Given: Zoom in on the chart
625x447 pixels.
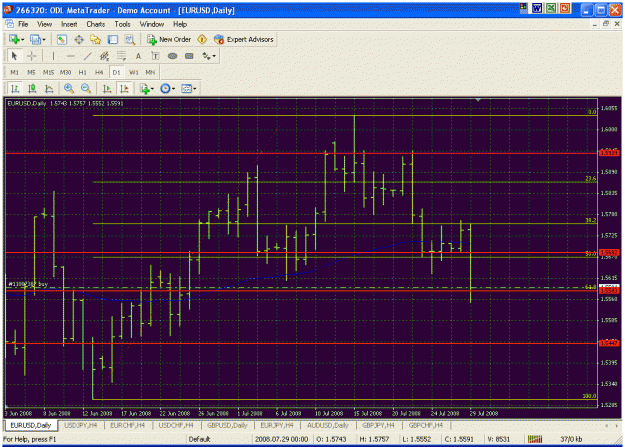Looking at the screenshot, I should (x=69, y=89).
